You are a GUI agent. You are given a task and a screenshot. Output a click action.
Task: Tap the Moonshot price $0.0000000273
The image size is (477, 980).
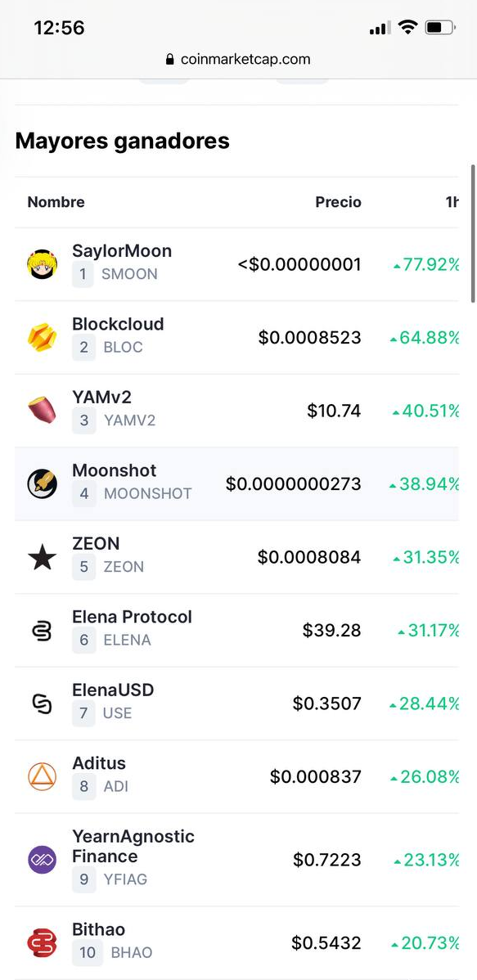coord(293,483)
